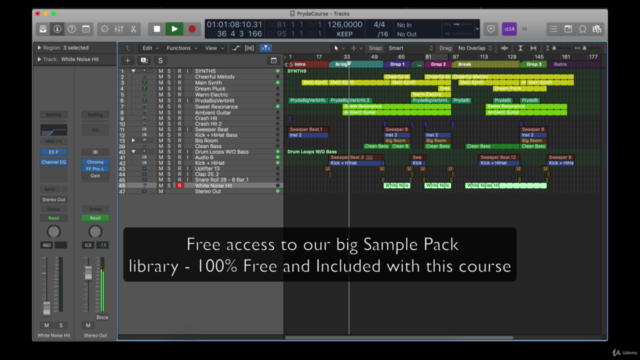Toggle the purple Count-in 1234 button
This screenshot has height=360, width=640.
pyautogui.click(x=509, y=29)
